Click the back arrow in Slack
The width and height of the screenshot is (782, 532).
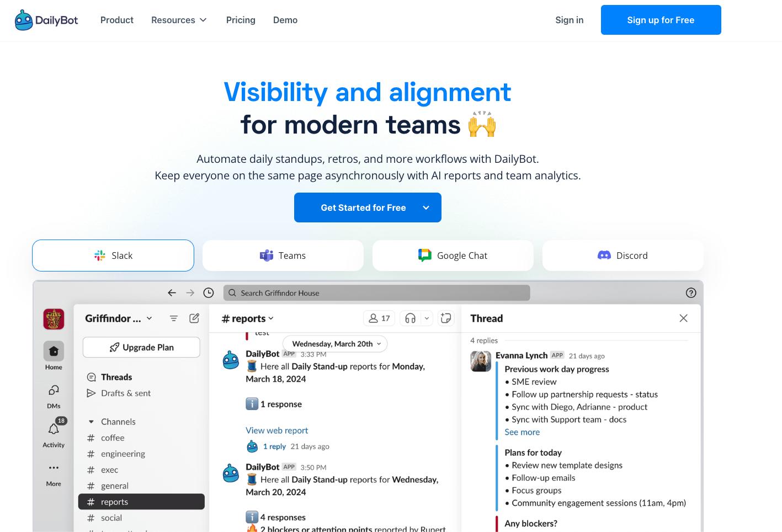coord(172,293)
